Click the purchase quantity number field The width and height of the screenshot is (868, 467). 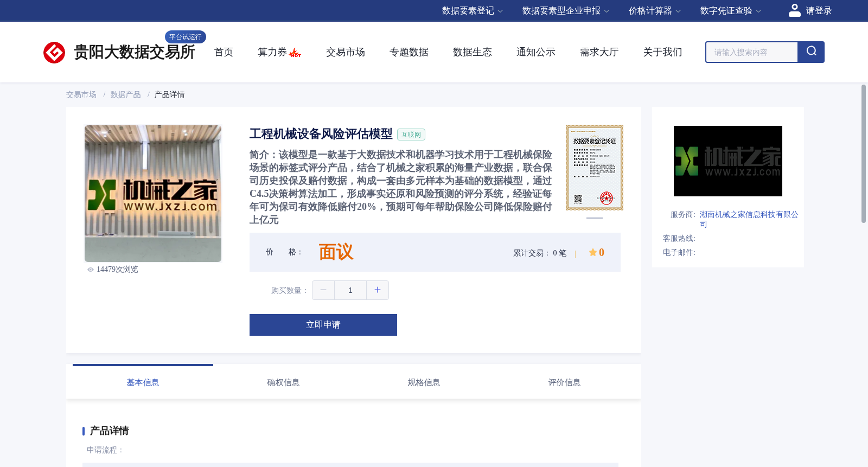tap(350, 290)
